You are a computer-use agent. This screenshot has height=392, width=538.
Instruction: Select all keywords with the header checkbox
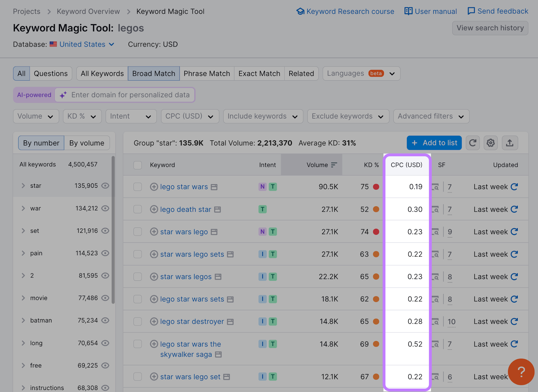coord(138,165)
